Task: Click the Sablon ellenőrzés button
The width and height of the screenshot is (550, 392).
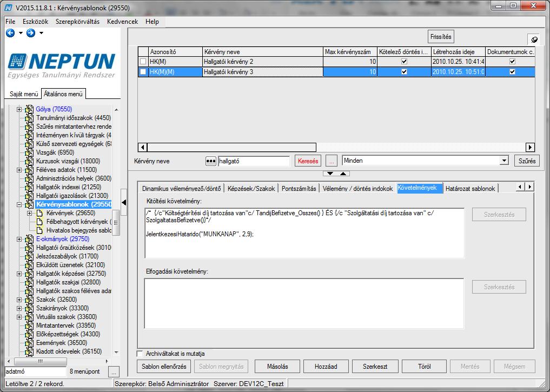Action: [x=164, y=367]
